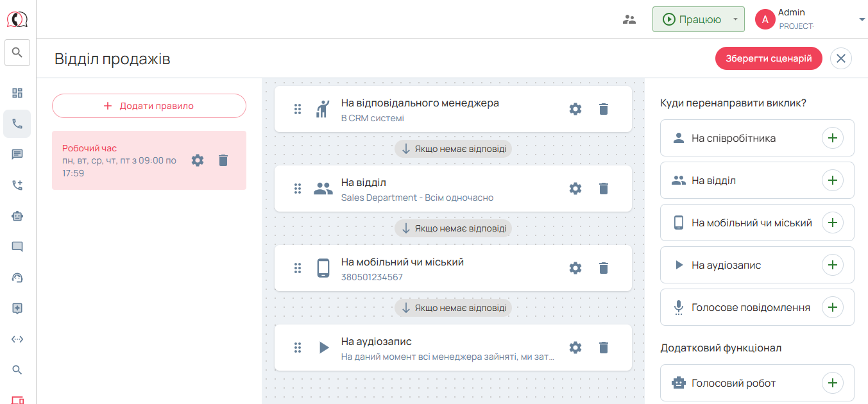Delete the 'На аудіозапис' step
The height and width of the screenshot is (404, 868).
pyautogui.click(x=603, y=348)
